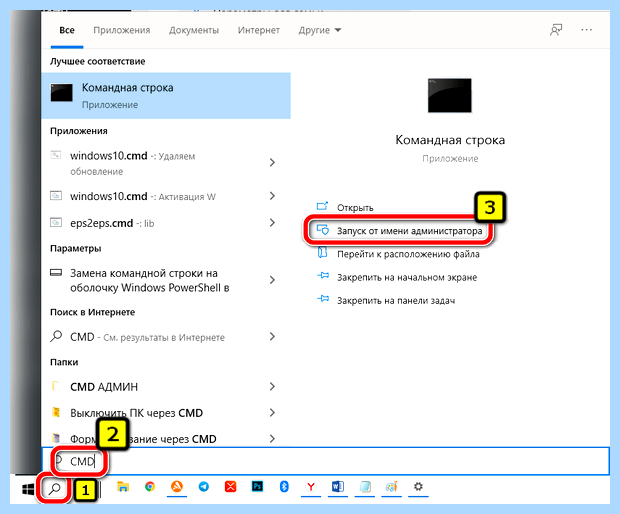
Task: Click the black icon of Командная строка result
Action: coord(61,93)
